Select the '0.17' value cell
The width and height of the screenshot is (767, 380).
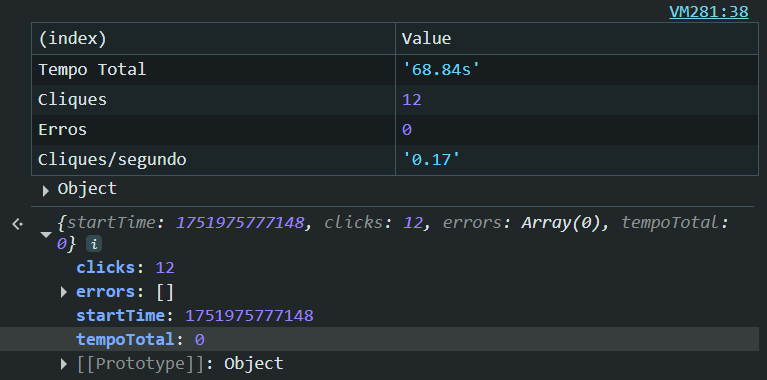point(576,160)
